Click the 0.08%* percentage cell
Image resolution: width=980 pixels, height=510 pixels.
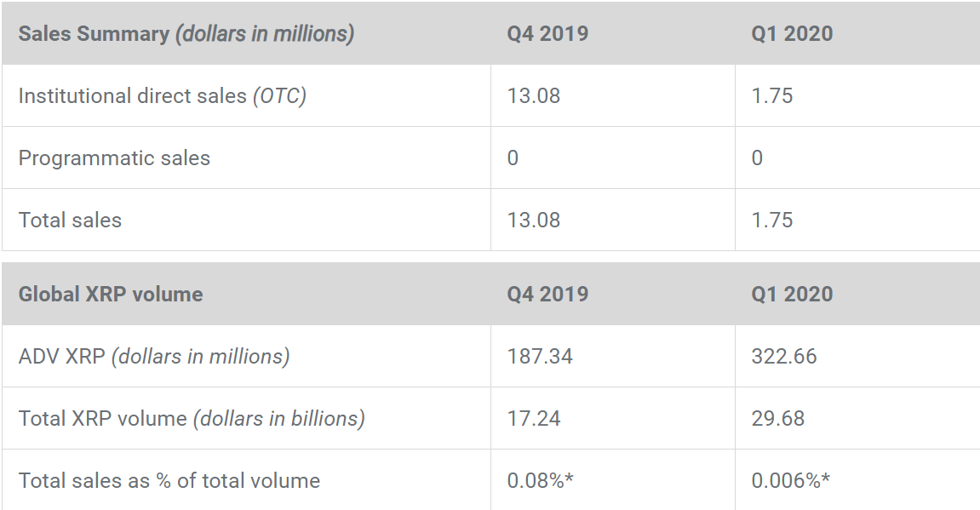point(540,481)
